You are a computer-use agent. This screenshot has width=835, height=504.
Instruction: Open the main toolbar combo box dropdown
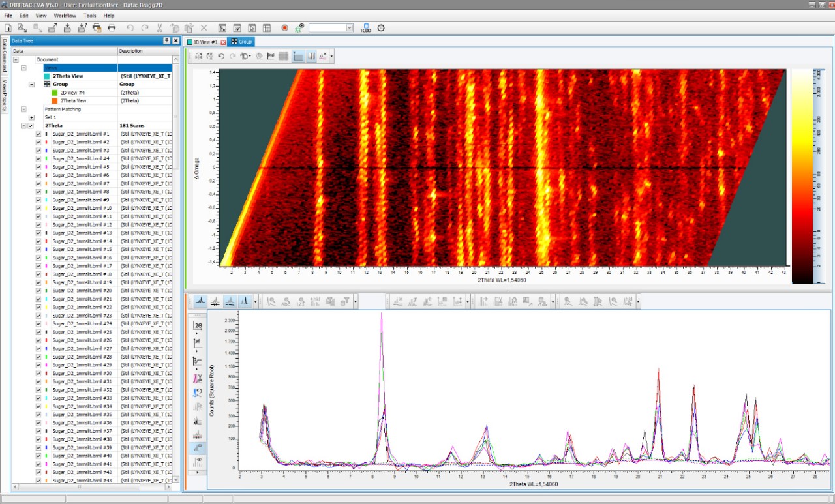coord(349,28)
